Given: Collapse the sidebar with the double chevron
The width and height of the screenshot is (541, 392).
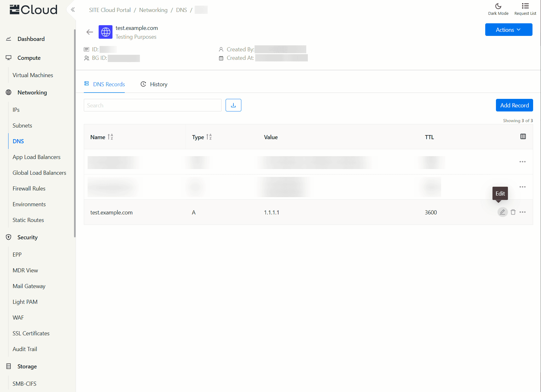Looking at the screenshot, I should tap(73, 10).
